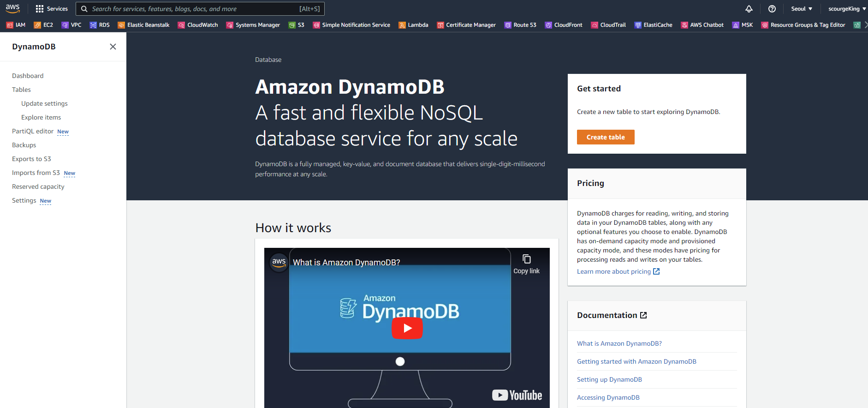Viewport: 868px width, 408px height.
Task: Click the MSK shortcut icon
Action: click(736, 25)
